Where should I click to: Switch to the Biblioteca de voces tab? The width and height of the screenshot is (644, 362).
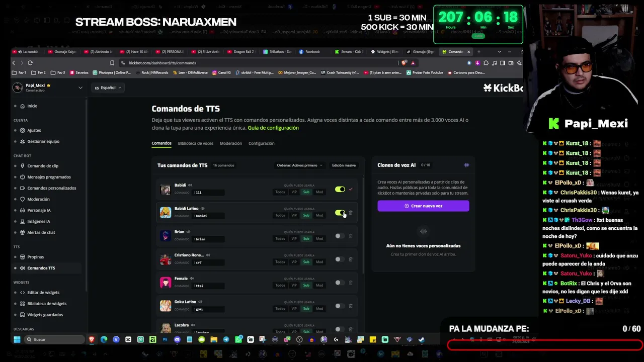[196, 143]
